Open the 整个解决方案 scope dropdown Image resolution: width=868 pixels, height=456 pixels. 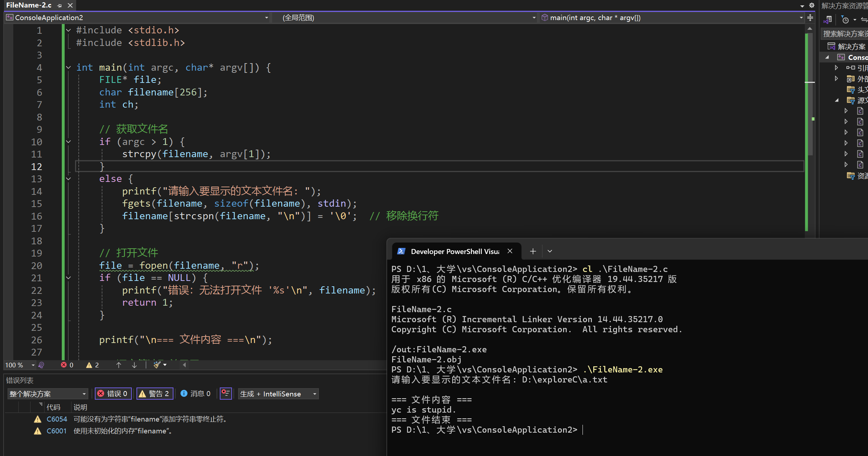[48, 394]
